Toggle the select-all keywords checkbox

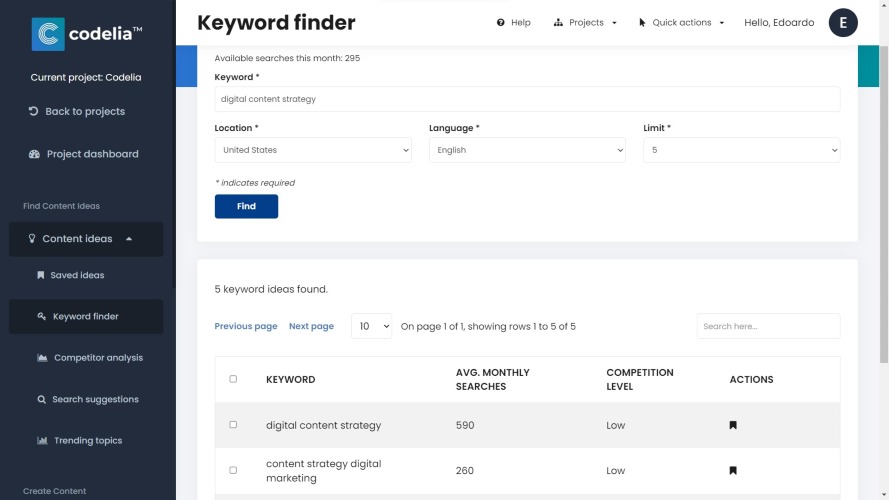(x=233, y=379)
